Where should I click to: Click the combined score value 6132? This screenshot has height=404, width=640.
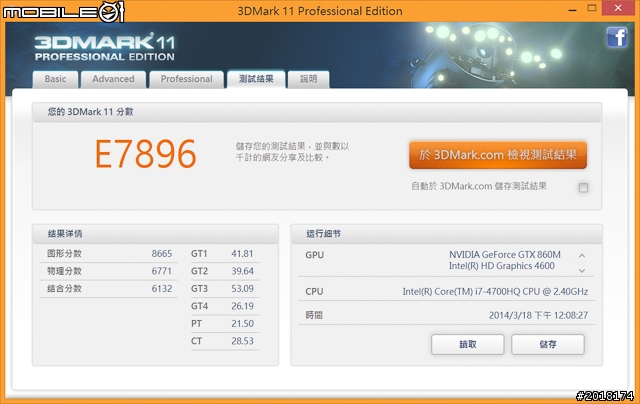(162, 289)
